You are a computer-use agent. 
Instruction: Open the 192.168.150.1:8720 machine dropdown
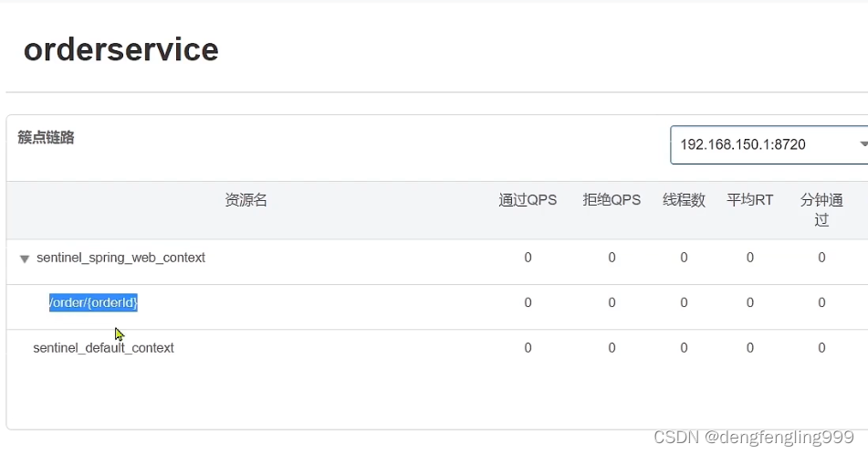coord(769,144)
